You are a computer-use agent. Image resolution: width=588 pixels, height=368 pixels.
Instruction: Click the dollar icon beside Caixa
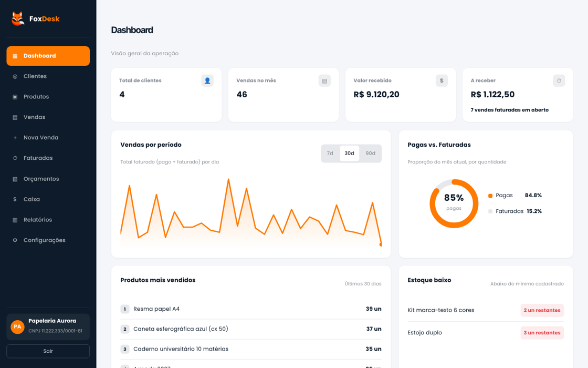click(x=15, y=199)
